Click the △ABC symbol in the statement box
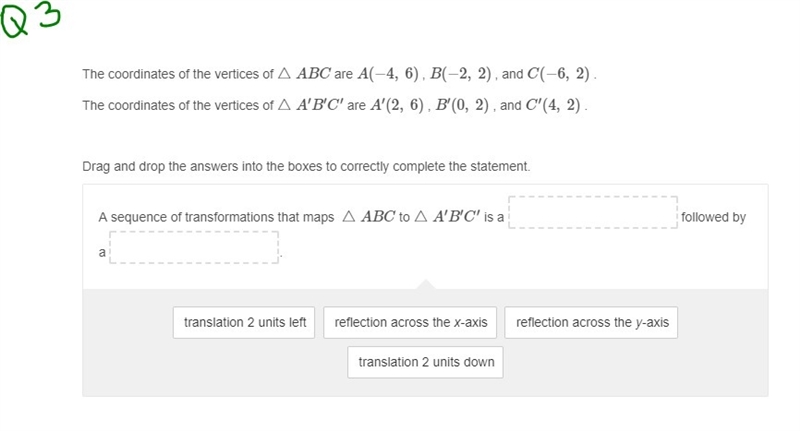The height and width of the screenshot is (431, 800). coord(369,217)
